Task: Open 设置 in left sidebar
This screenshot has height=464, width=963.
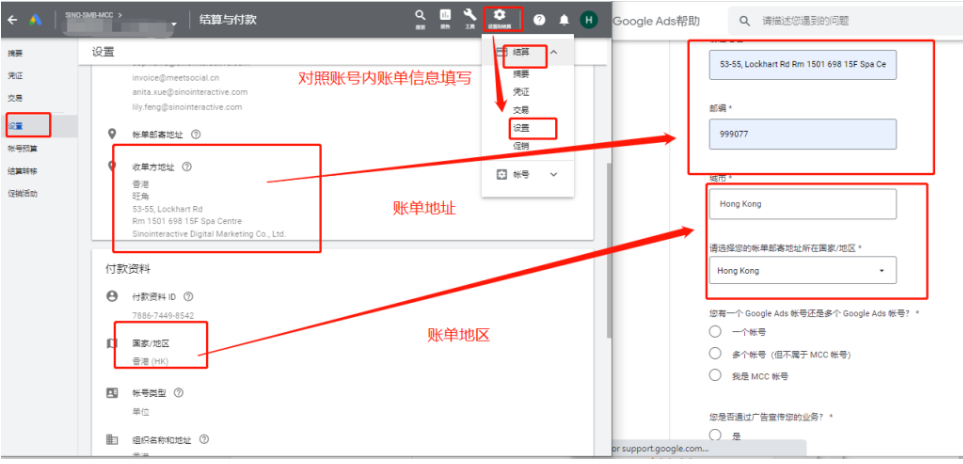Action: (15, 126)
